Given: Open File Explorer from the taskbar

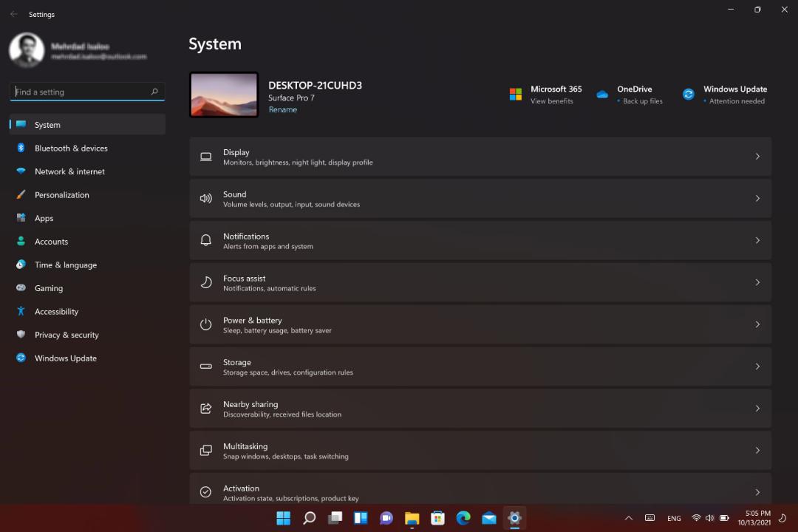Looking at the screenshot, I should [x=412, y=518].
